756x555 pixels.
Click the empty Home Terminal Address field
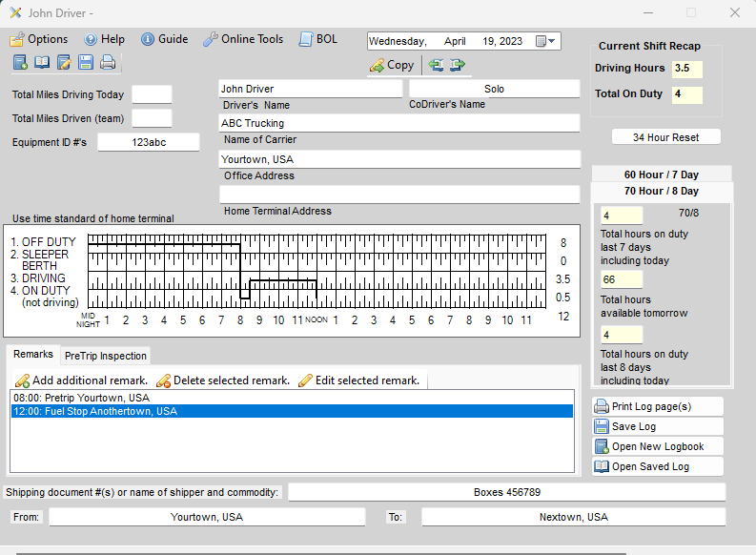pyautogui.click(x=399, y=195)
